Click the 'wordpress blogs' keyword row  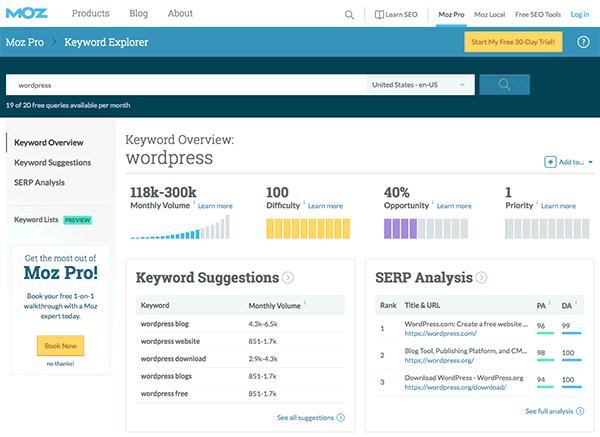240,376
